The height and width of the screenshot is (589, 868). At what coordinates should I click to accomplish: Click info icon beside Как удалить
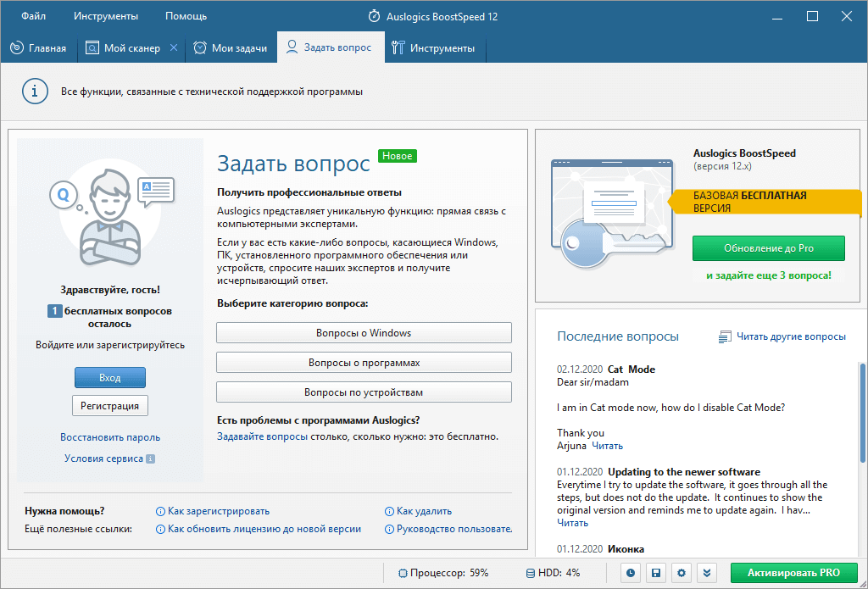(390, 512)
